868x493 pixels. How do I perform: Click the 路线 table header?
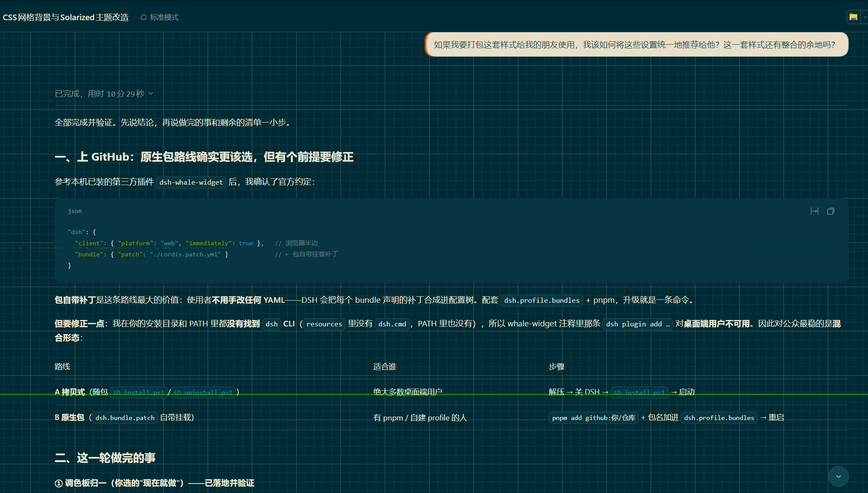62,366
